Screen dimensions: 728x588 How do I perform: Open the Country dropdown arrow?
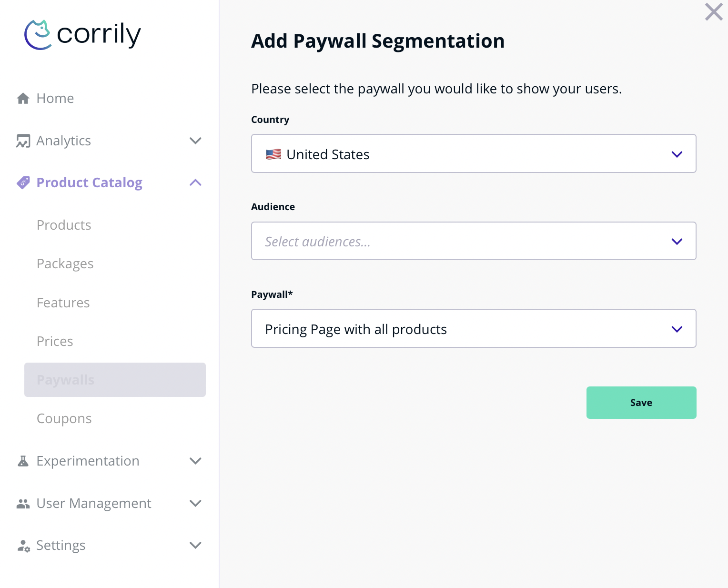tap(677, 154)
